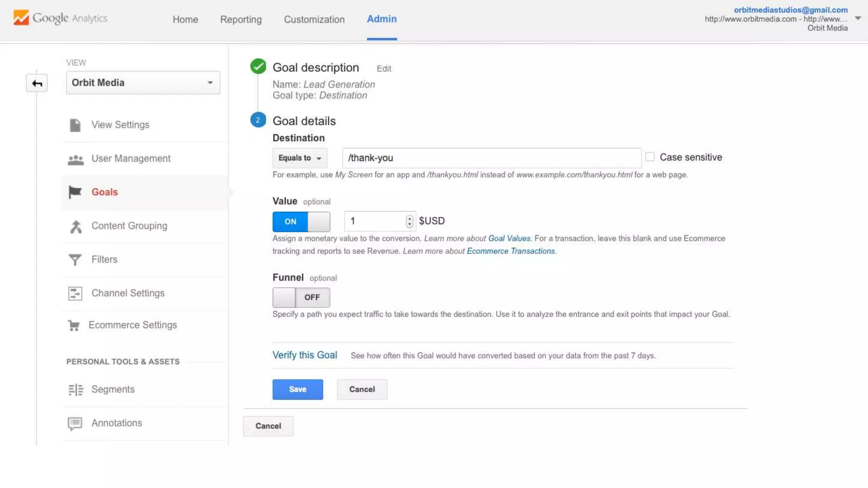Expand the Equals to match type dropdown
The height and width of the screenshot is (488, 868).
click(x=300, y=158)
